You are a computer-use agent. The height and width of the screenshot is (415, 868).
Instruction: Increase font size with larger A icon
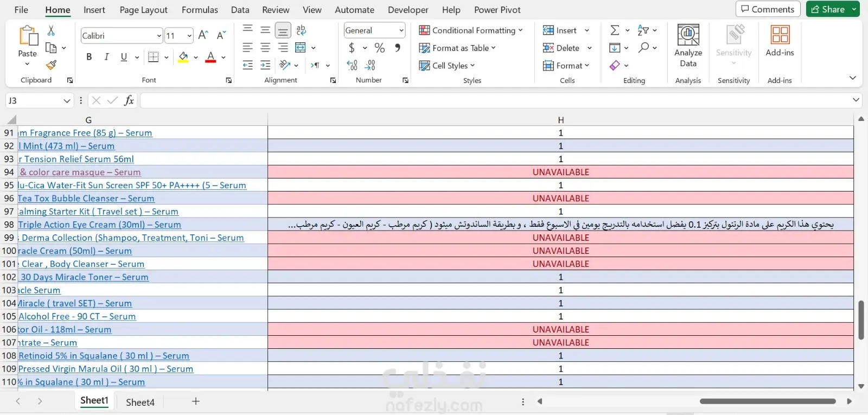coord(203,35)
